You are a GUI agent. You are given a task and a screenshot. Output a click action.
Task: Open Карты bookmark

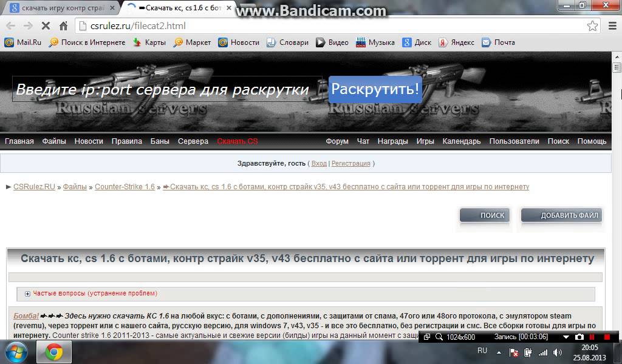[x=149, y=42]
